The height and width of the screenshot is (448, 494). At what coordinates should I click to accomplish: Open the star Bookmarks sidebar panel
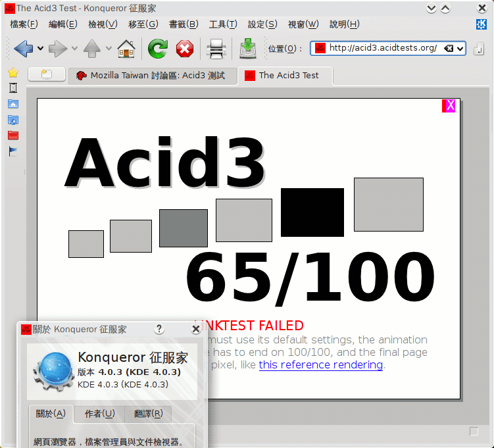(12, 72)
